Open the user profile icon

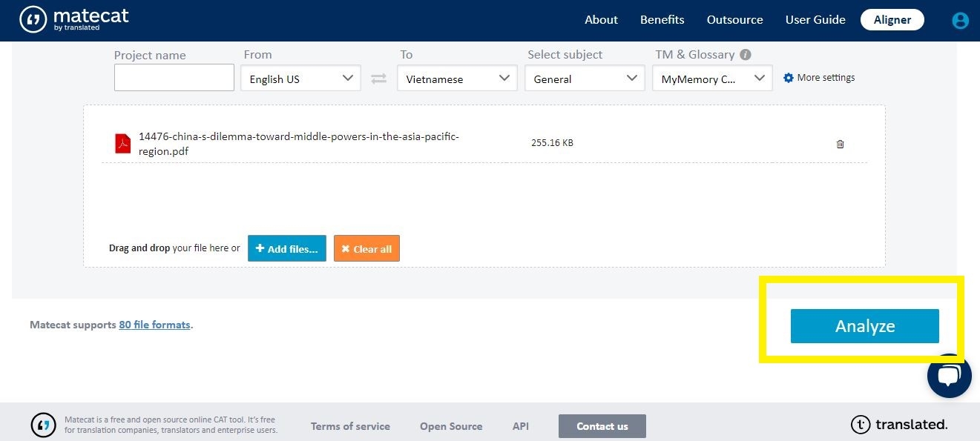(x=960, y=21)
